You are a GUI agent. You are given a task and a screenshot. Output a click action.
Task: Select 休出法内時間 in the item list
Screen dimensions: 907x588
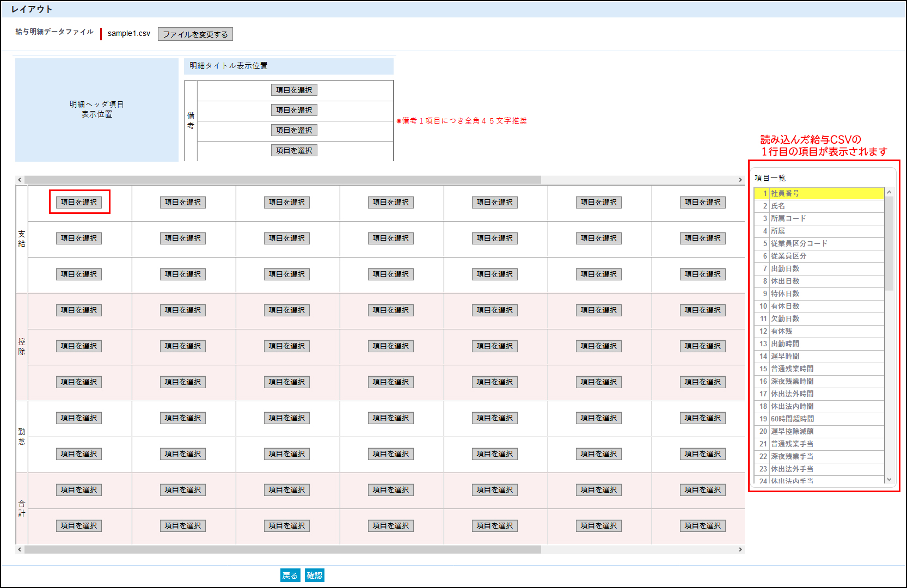[x=819, y=406]
